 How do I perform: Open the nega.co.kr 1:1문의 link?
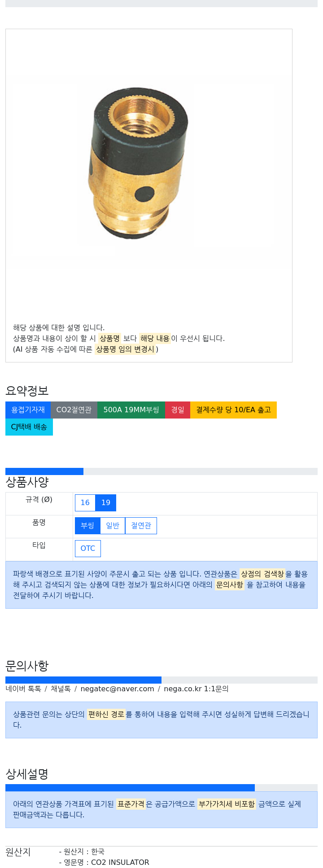click(x=196, y=689)
